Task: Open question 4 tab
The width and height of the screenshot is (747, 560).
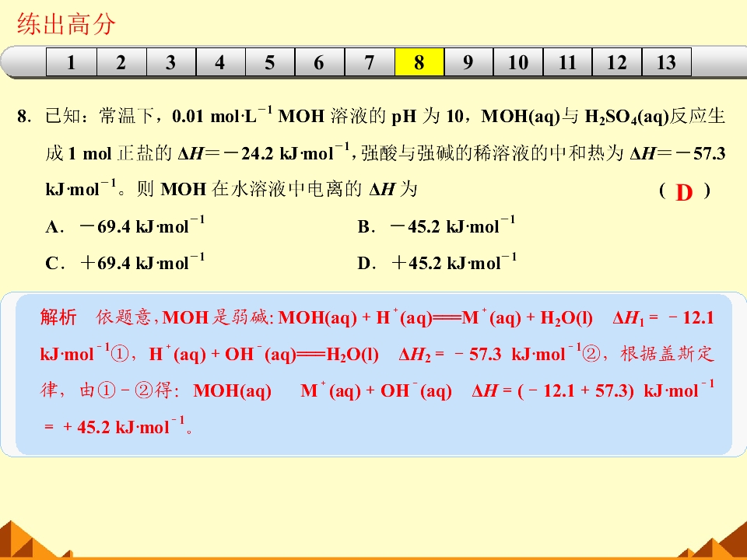Action: 220,62
